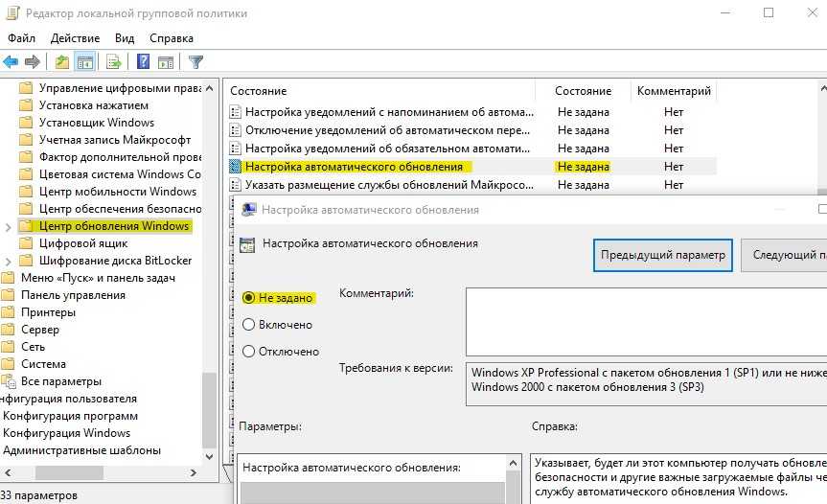
Task: Click the gray Forward arrow in toolbar
Action: tap(33, 62)
